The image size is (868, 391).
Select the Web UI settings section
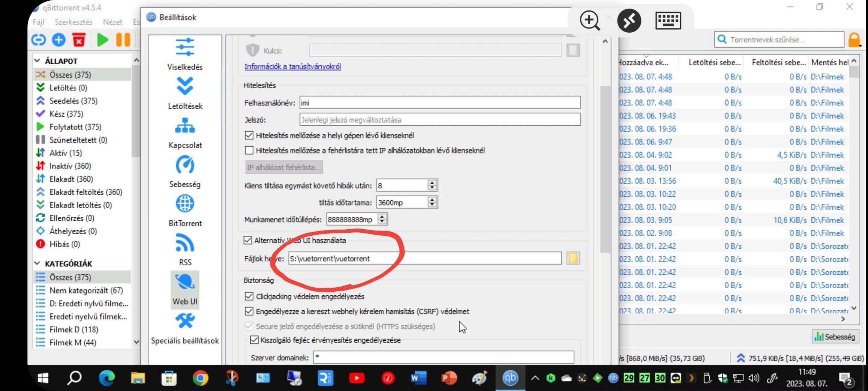pyautogui.click(x=185, y=289)
